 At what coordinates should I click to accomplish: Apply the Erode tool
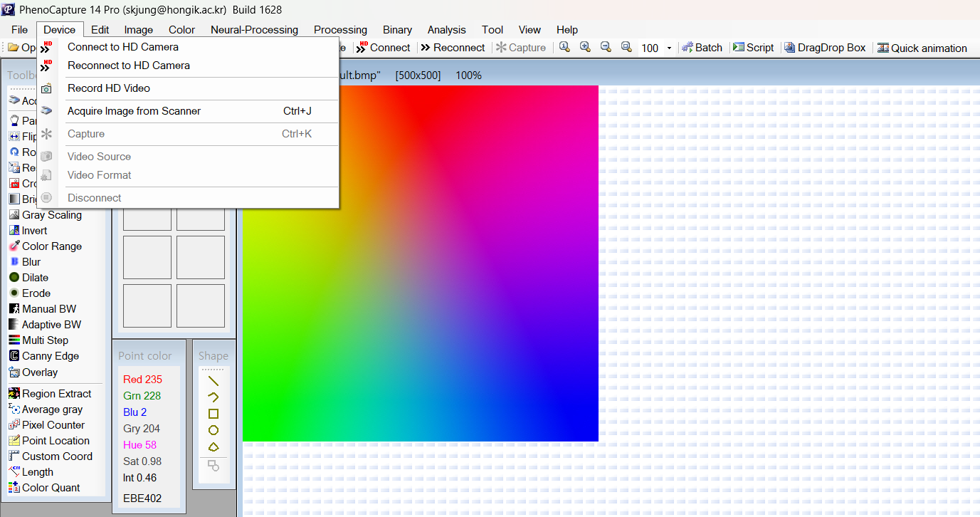point(29,293)
